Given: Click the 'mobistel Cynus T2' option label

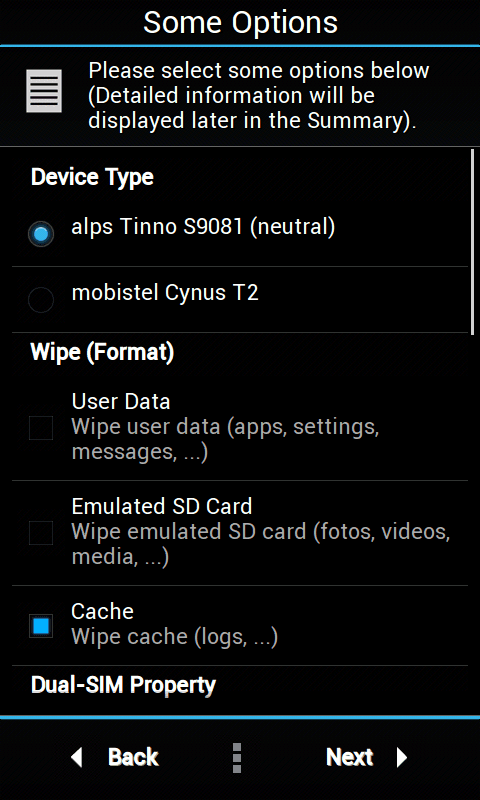Looking at the screenshot, I should tap(165, 293).
